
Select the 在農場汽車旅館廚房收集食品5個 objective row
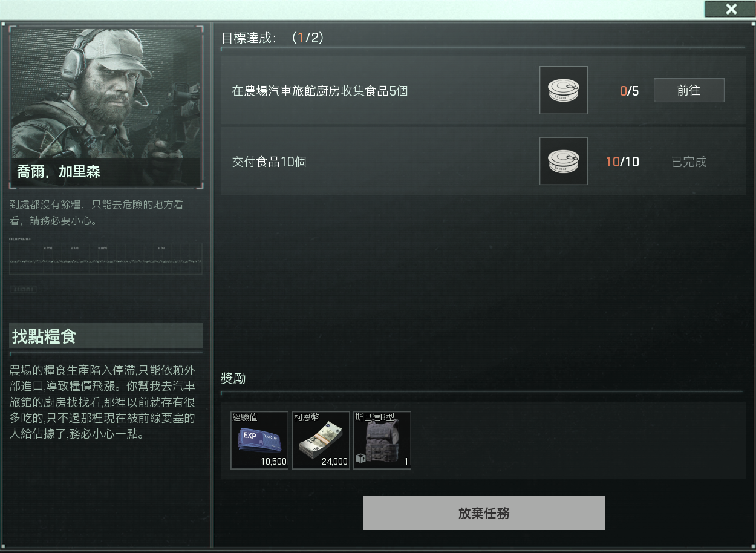click(x=483, y=91)
